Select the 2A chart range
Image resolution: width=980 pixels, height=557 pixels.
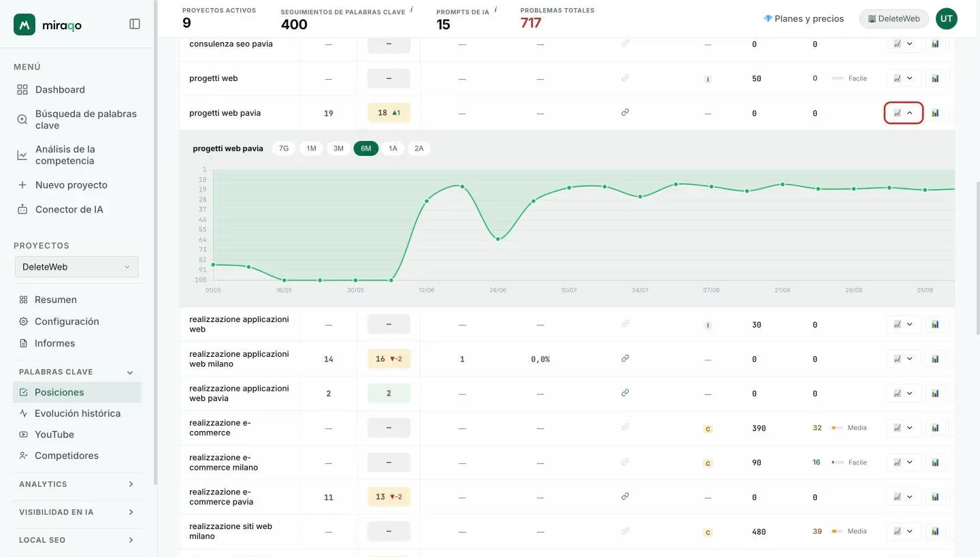(419, 148)
